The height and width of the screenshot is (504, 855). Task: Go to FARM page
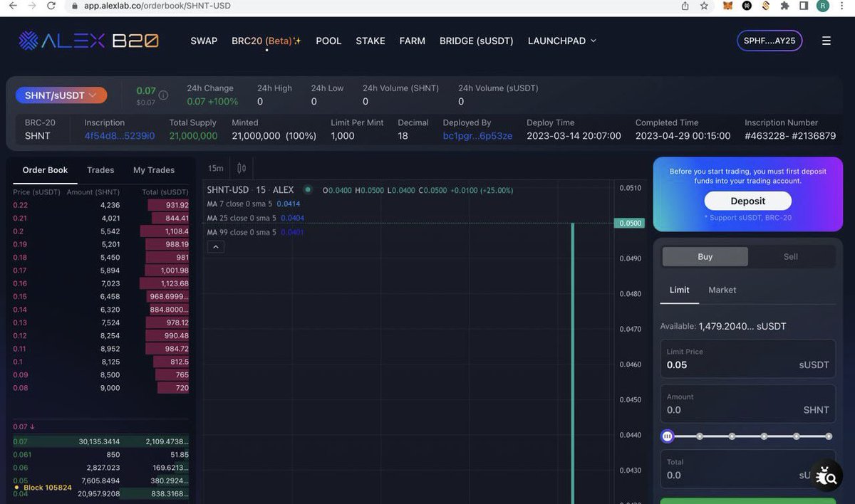pos(413,41)
